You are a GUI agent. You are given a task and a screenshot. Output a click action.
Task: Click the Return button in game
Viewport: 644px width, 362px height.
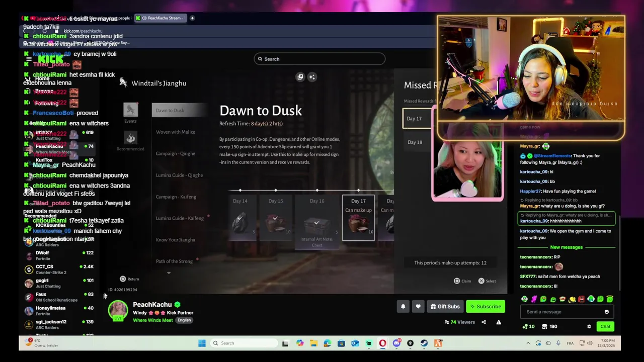(x=129, y=279)
